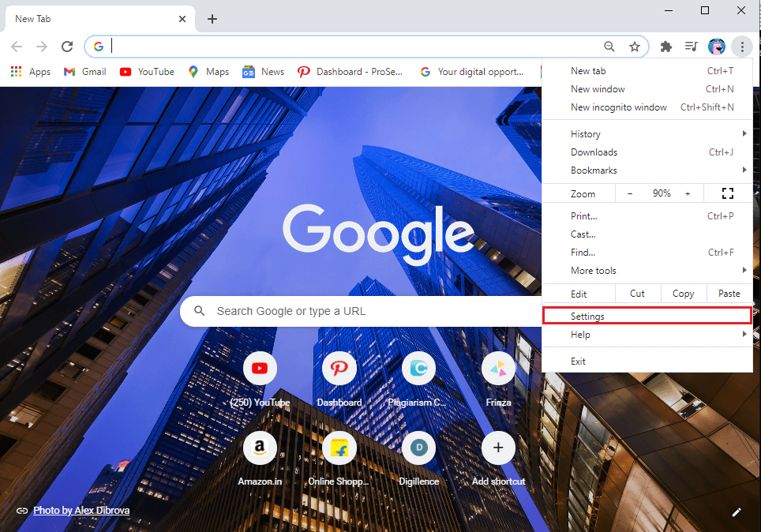Choose New incognito window menu item

point(619,107)
